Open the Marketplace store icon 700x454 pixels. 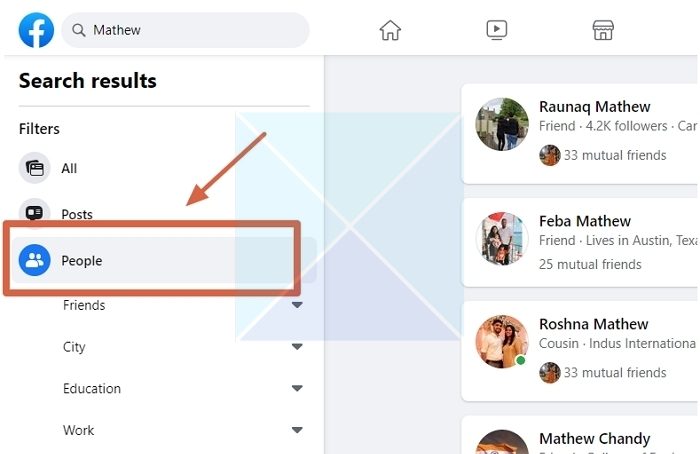[x=603, y=30]
